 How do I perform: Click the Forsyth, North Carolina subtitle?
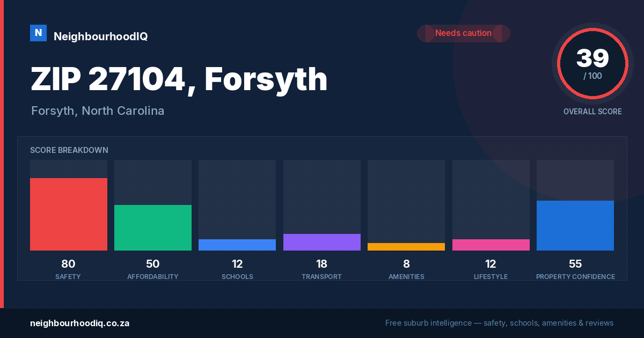(x=98, y=111)
